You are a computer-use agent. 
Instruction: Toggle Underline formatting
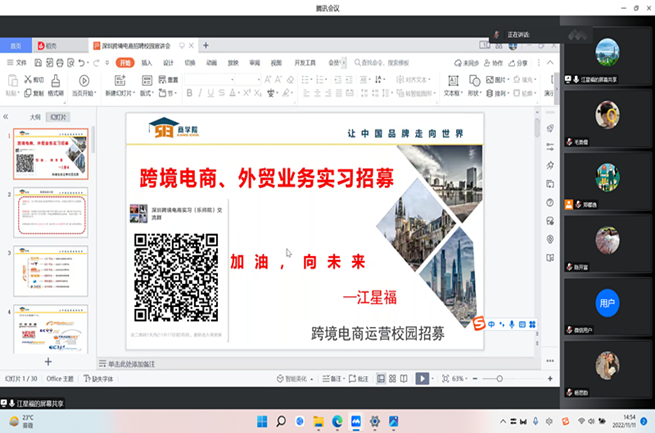(211, 93)
